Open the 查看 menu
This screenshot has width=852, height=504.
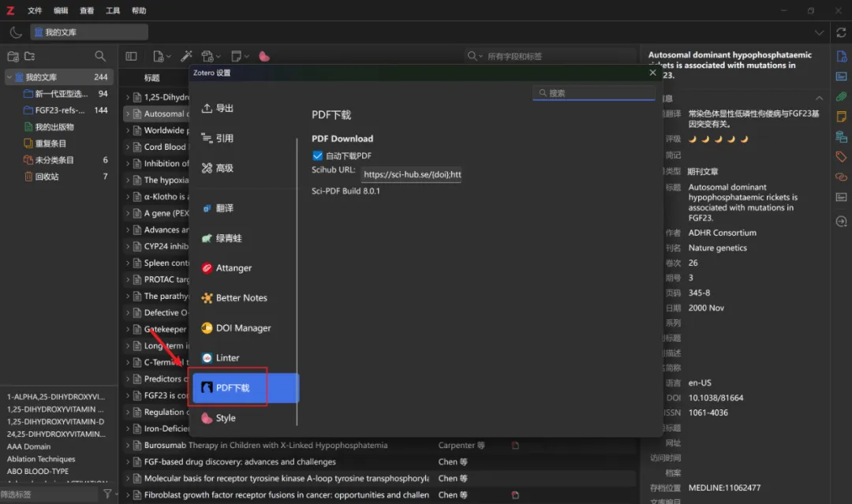(87, 10)
